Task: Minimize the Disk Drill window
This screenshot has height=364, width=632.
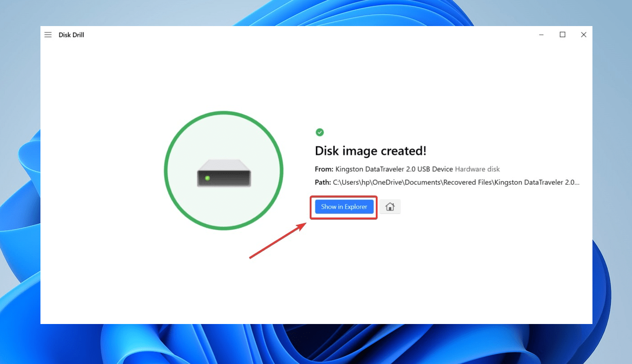Action: coord(542,35)
